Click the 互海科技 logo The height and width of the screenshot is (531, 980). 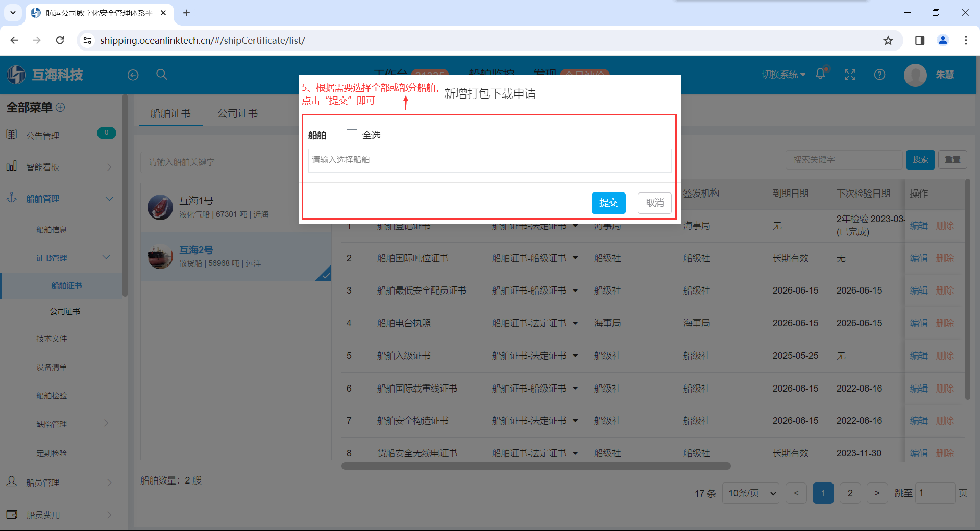45,75
